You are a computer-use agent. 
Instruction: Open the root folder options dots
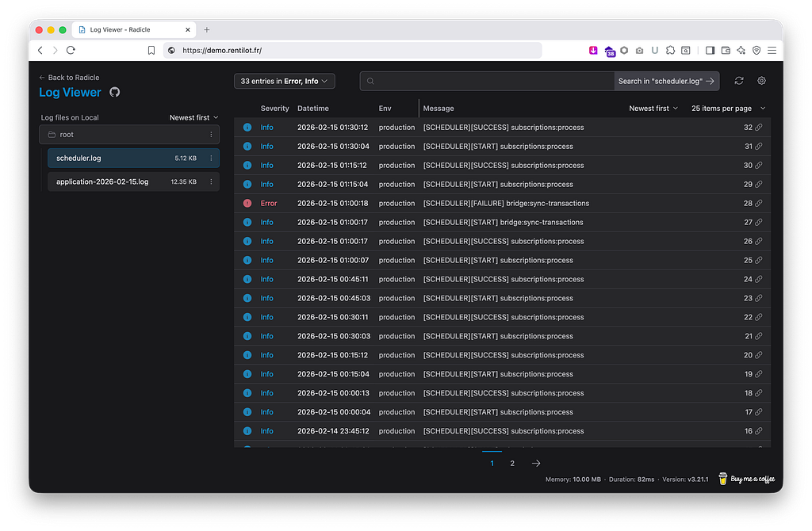(x=211, y=135)
